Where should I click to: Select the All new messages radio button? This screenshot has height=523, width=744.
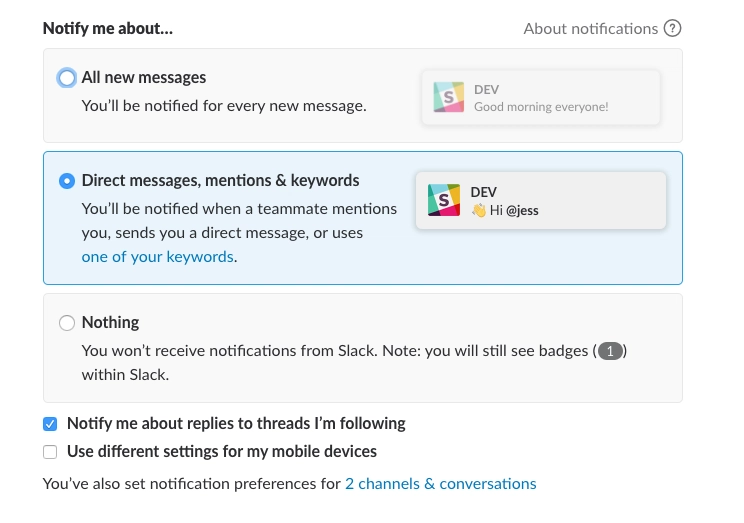click(x=67, y=78)
